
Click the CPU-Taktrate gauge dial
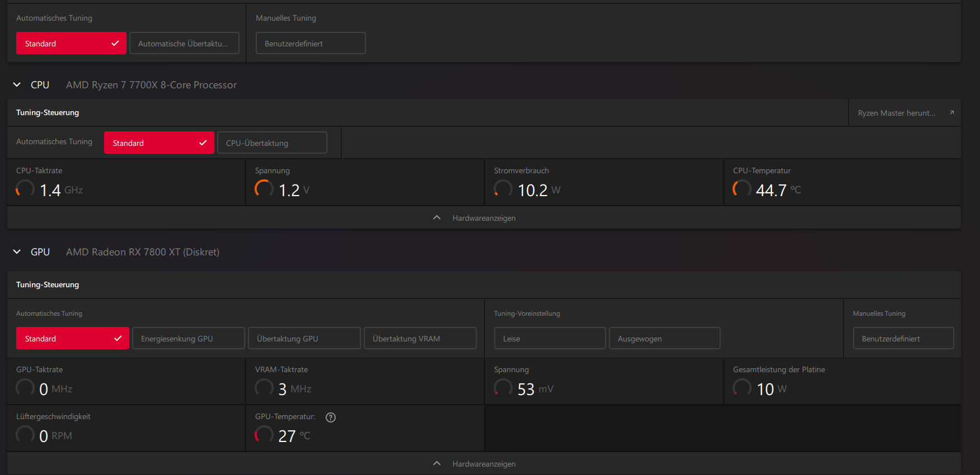click(x=25, y=189)
